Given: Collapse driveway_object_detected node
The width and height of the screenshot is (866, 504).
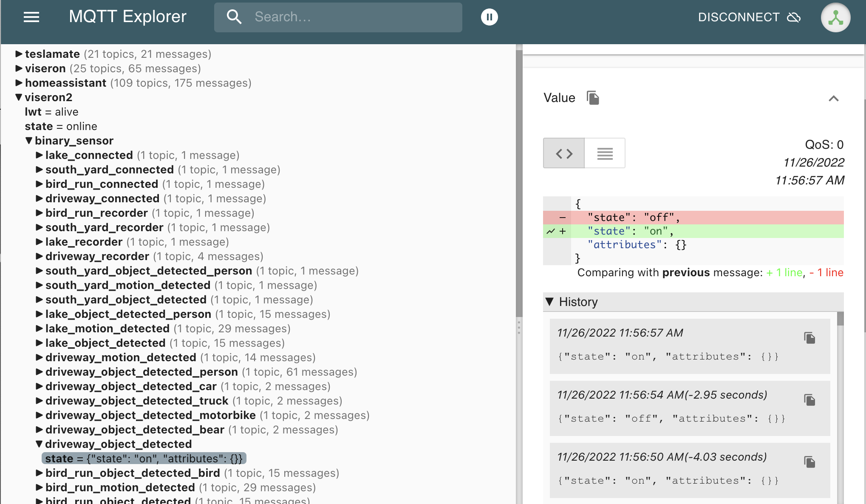Looking at the screenshot, I should click(39, 444).
